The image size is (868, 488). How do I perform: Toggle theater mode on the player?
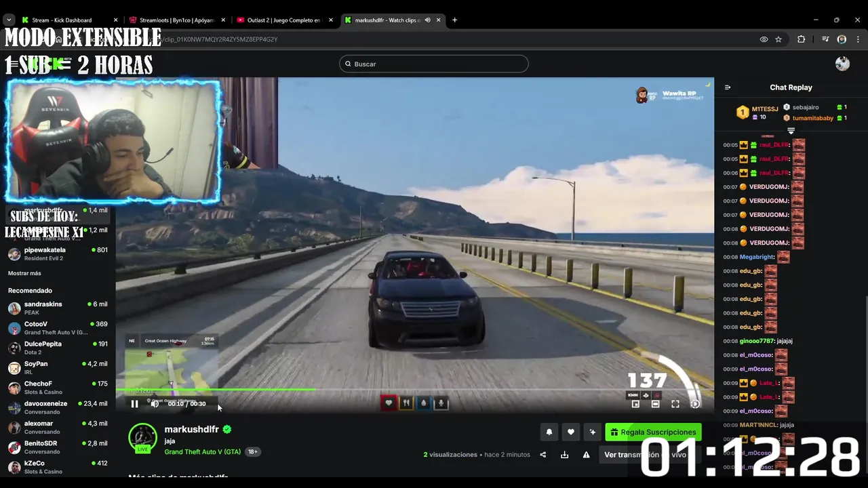click(x=655, y=404)
